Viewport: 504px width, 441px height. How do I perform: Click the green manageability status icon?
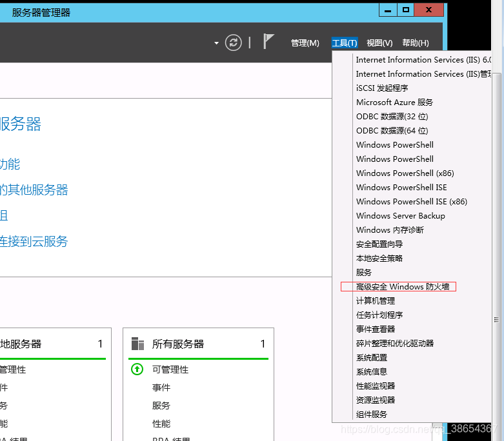pos(137,369)
